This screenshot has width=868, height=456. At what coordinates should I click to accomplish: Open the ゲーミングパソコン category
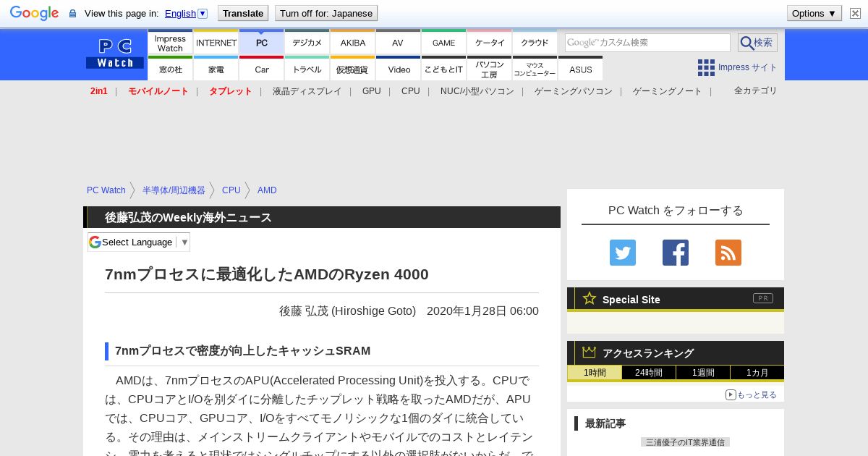pos(574,91)
